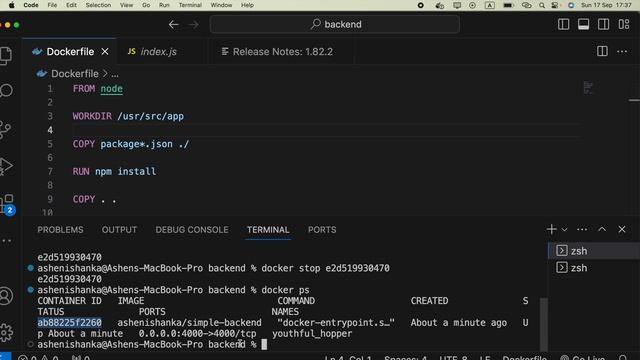
Task: Click line number 4 in the gutter
Action: [50, 130]
